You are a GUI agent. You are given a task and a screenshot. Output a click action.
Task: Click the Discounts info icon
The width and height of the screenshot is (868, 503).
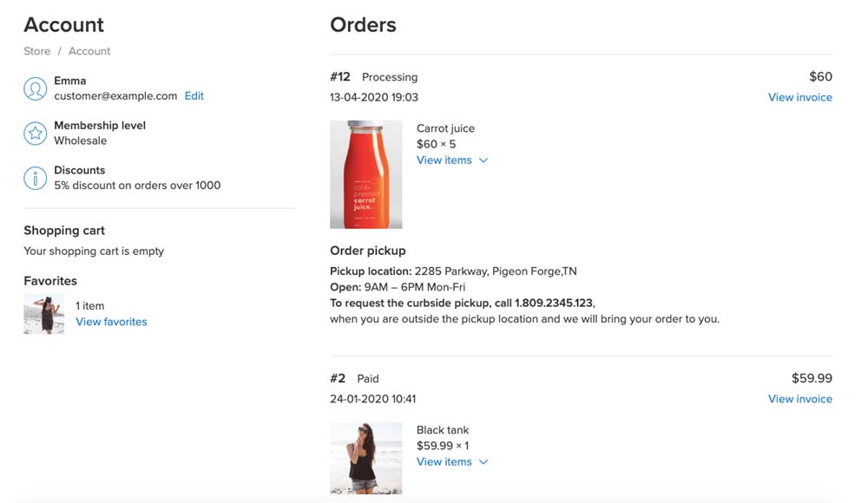35,178
